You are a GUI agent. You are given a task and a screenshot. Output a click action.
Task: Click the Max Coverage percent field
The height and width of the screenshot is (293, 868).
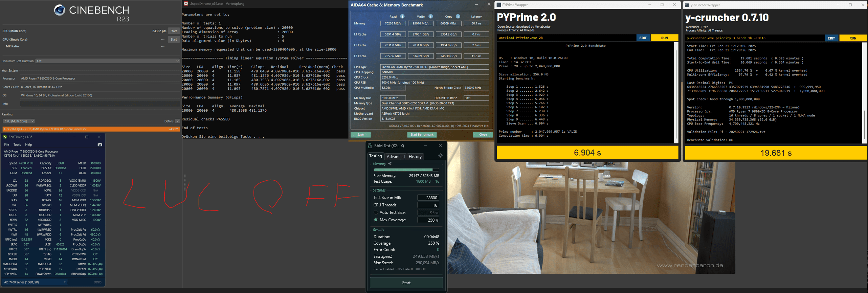(428, 220)
